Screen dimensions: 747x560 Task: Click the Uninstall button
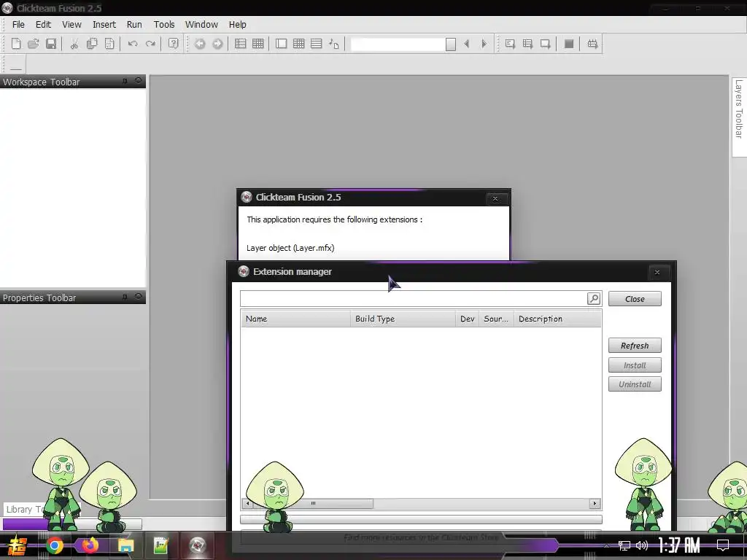635,384
